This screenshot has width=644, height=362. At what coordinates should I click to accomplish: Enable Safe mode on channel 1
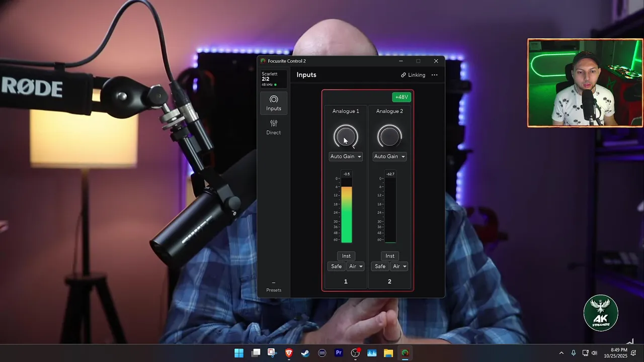click(336, 266)
